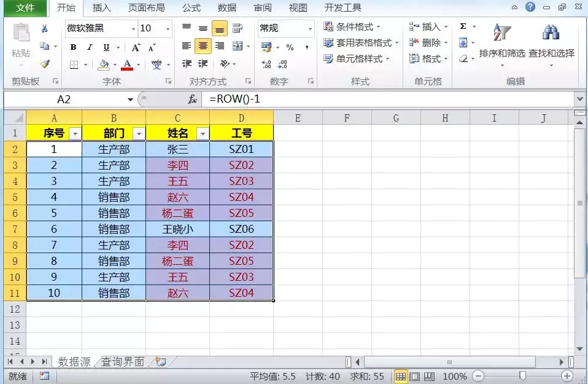588x384 pixels.
Task: Click the zoom slider handle
Action: (522, 376)
